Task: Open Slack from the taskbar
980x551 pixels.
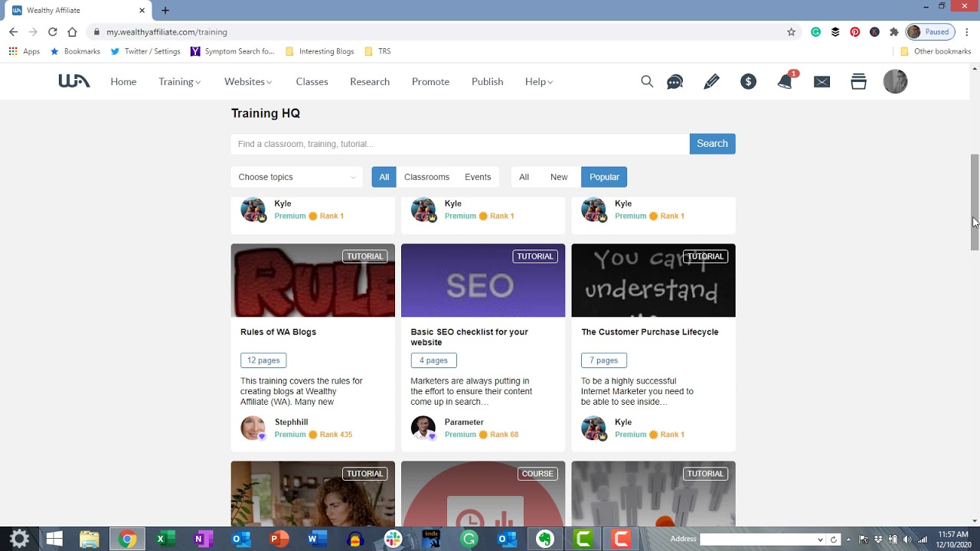Action: coord(393,540)
